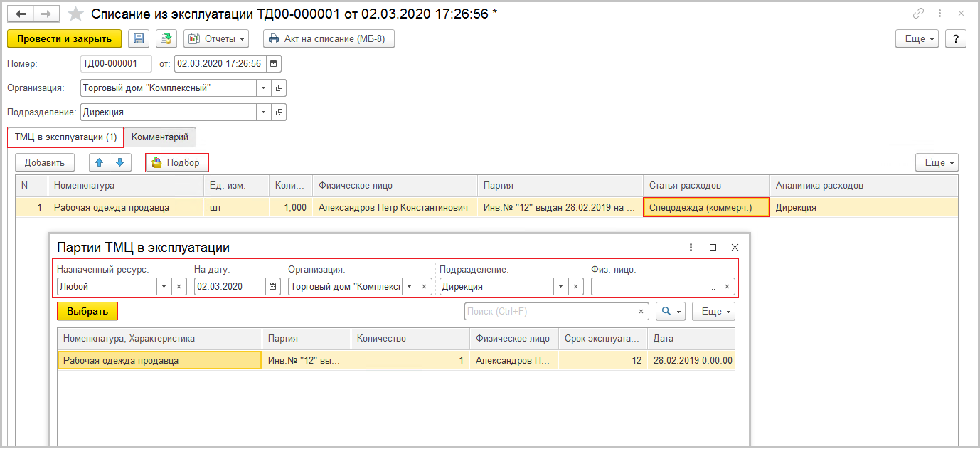Expand the Еще menu in batch dialog

point(713,311)
